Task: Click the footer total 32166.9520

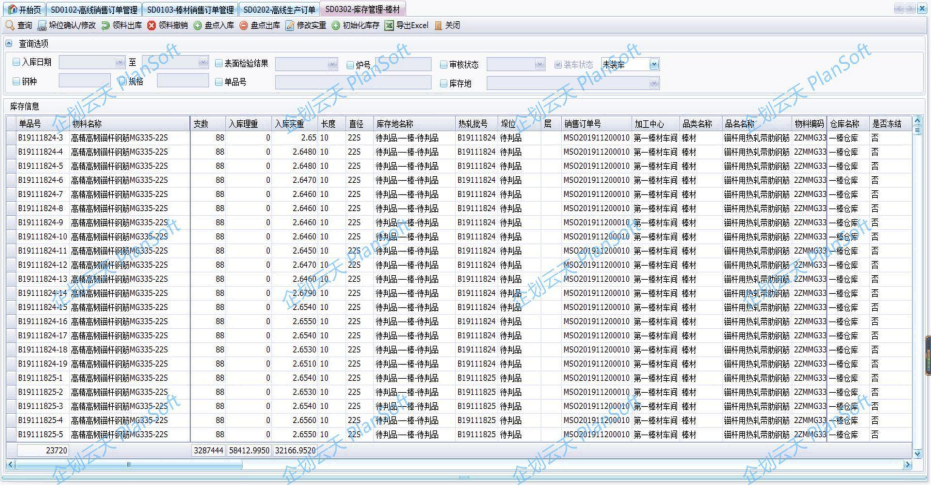Action: 295,451
